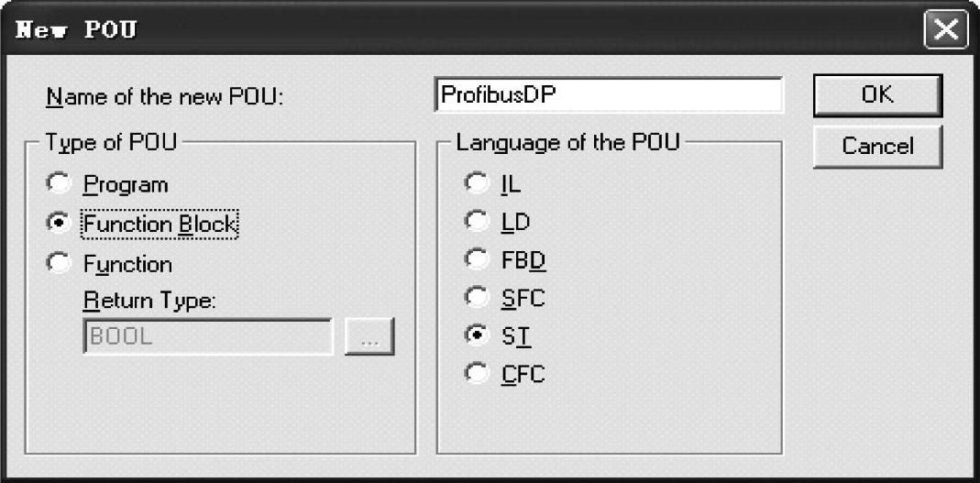Click the "Return Type" label
The height and width of the screenshot is (483, 980).
(x=149, y=301)
